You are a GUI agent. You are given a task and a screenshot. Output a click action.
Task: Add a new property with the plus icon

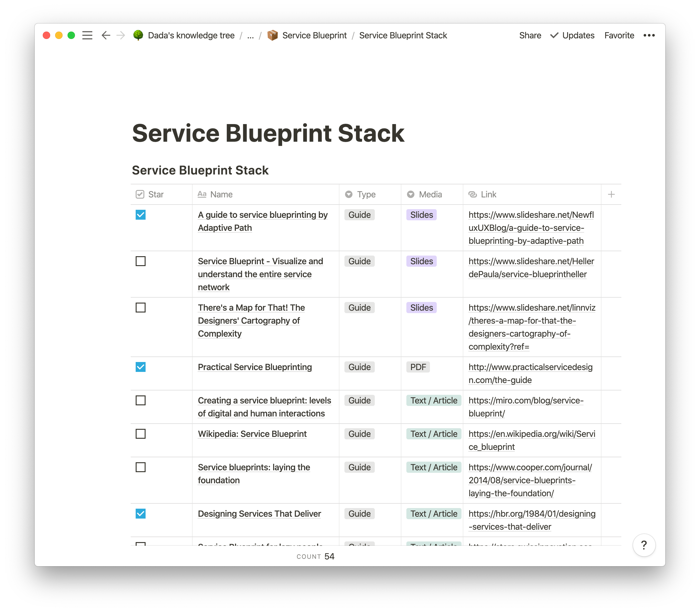tap(611, 194)
